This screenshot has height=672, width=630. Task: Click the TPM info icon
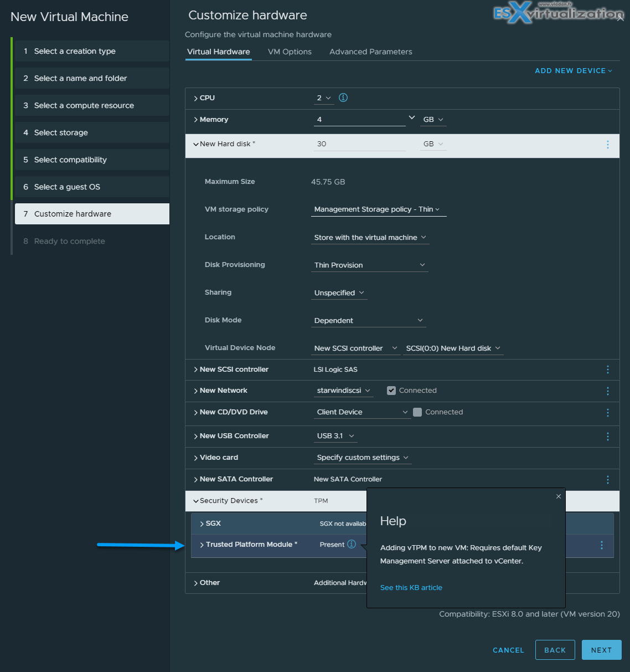pos(352,544)
